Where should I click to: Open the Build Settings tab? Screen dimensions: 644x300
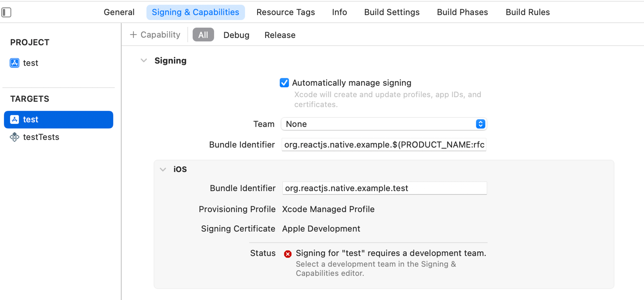point(392,12)
